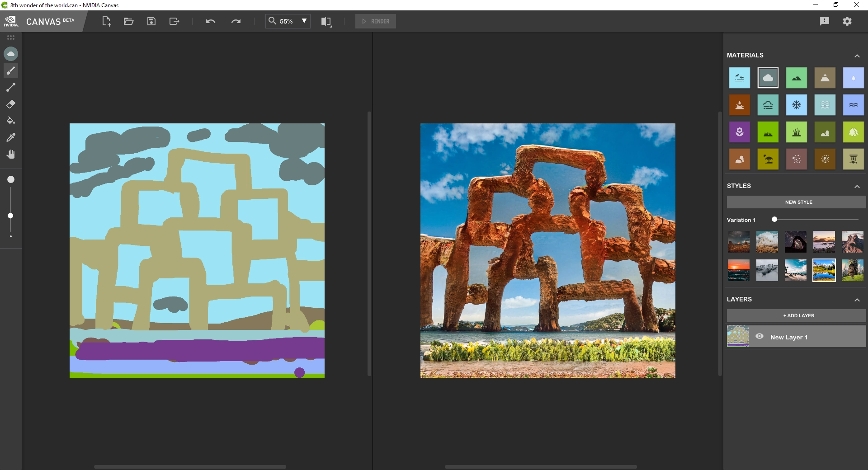Viewport: 868px width, 470px height.
Task: Pick the Stone column material
Action: (x=854, y=159)
